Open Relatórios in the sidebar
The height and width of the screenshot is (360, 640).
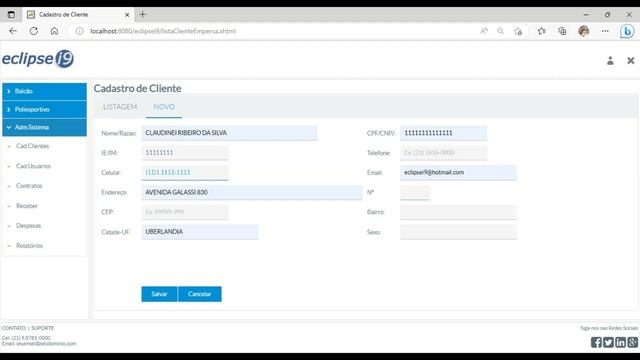29,246
